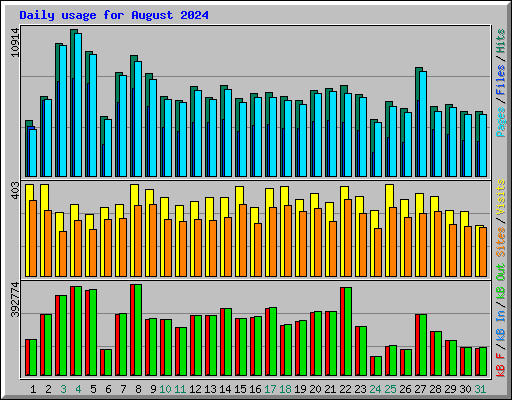
Task: Click day 14 on the date axis
Action: 225,389
